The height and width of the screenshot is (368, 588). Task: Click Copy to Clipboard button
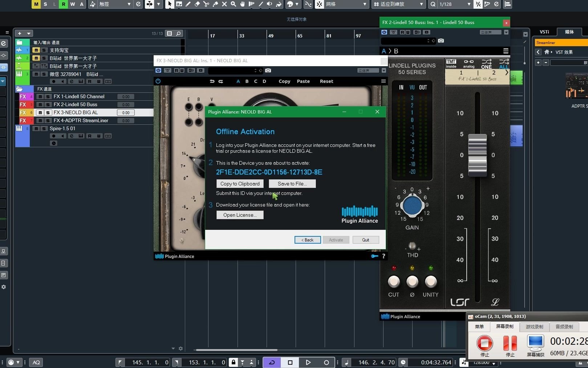click(x=240, y=184)
